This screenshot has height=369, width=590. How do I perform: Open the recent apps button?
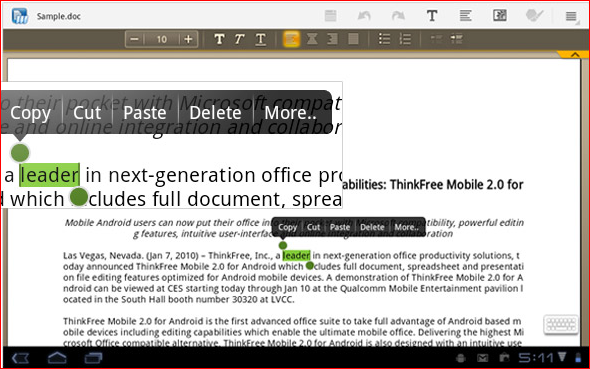click(93, 358)
